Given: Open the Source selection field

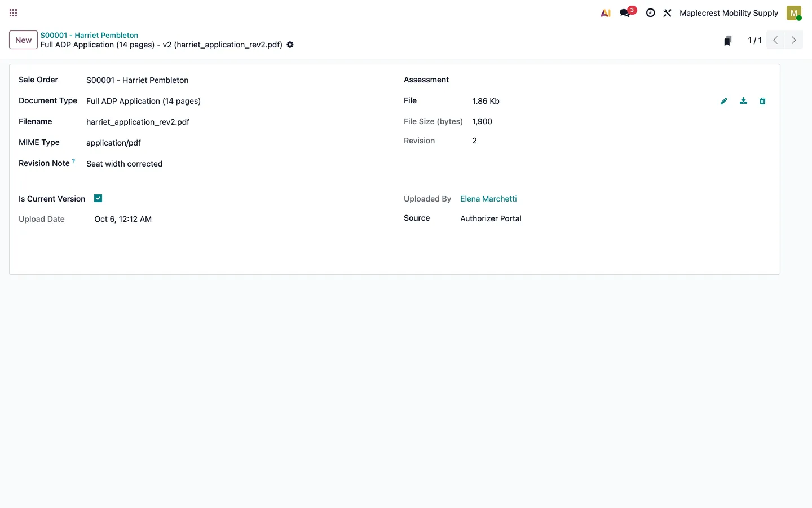Looking at the screenshot, I should point(615,218).
